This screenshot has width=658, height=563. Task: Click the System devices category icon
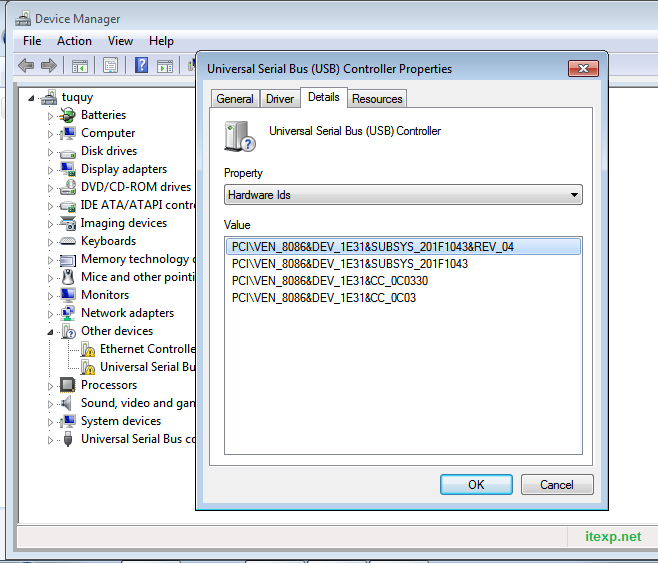pyautogui.click(x=68, y=421)
